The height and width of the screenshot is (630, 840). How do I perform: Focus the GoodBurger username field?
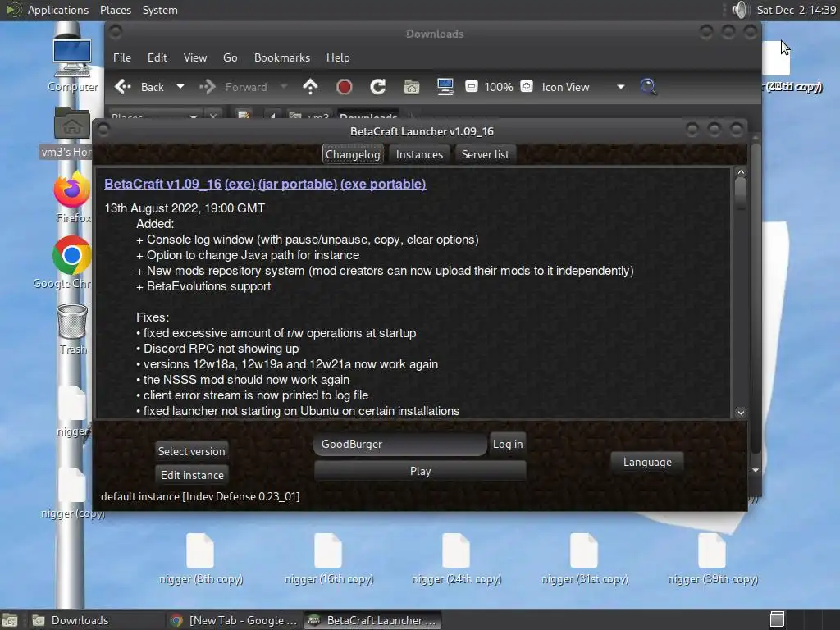(400, 444)
